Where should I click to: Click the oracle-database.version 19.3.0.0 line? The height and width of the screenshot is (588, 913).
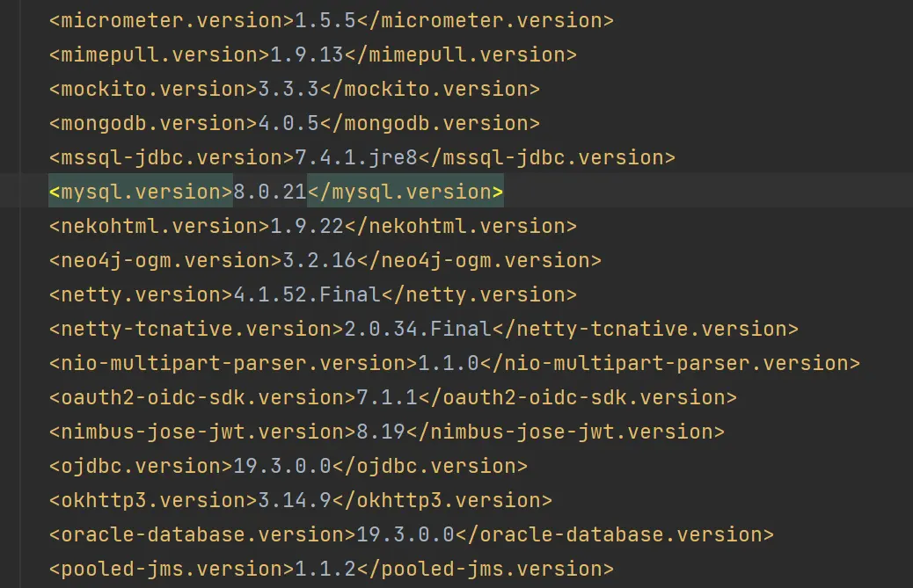tap(411, 535)
